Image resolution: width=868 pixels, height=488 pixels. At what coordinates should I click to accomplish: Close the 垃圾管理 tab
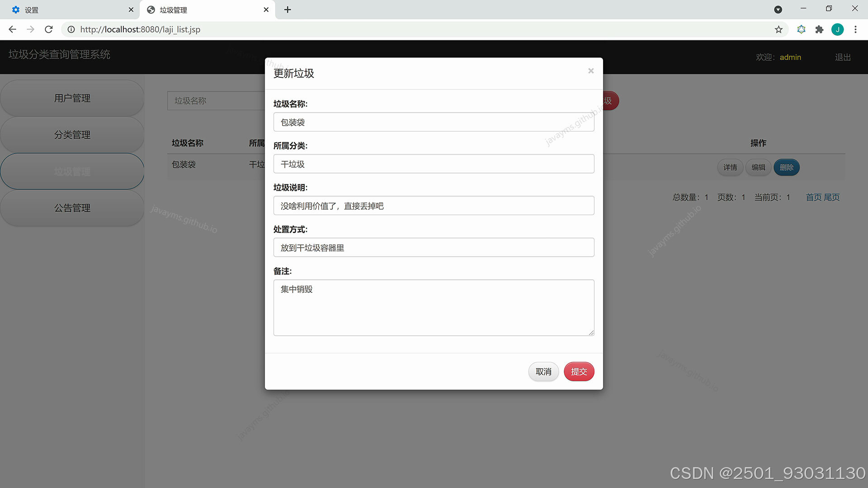pos(266,9)
